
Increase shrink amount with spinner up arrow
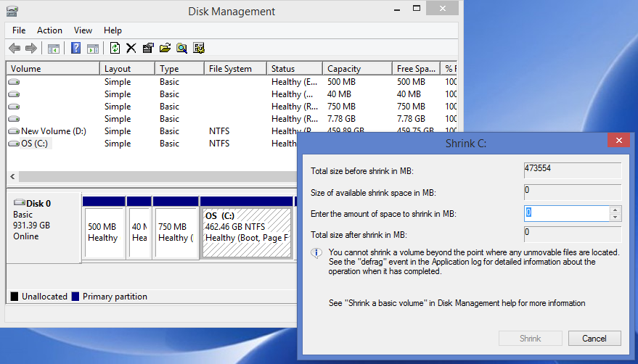tap(615, 210)
